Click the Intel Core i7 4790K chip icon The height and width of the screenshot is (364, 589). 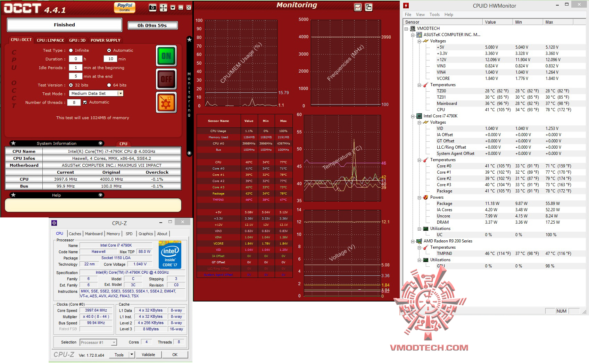(x=419, y=116)
